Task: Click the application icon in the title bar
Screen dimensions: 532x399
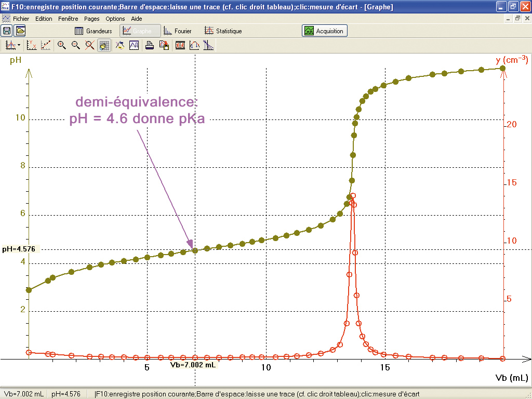Action: coord(5,6)
